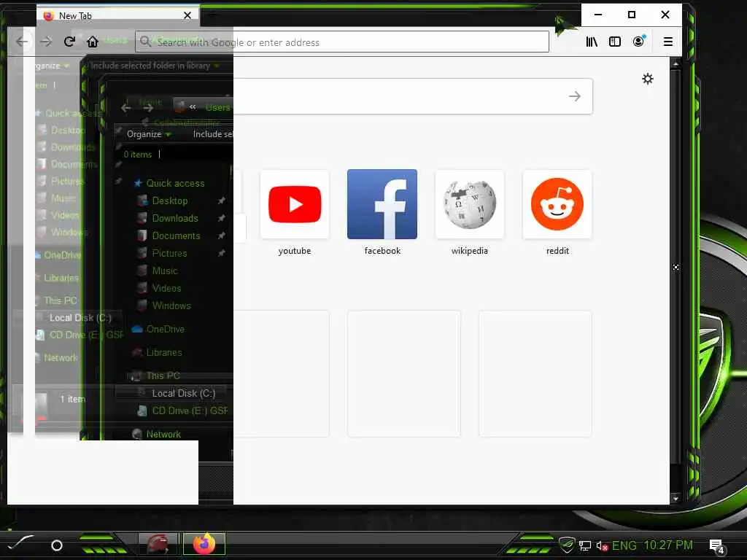Select Network in Explorer navigation pane

(x=163, y=435)
